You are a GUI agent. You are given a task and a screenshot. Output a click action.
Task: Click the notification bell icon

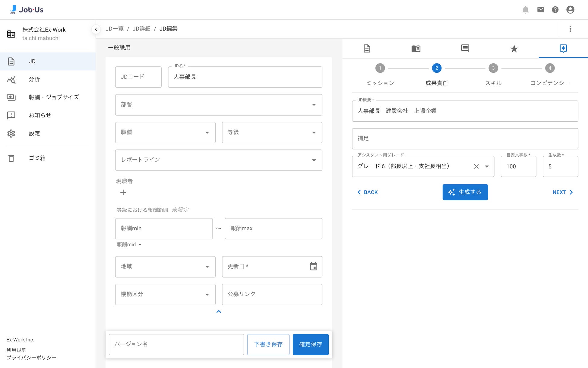pyautogui.click(x=526, y=10)
